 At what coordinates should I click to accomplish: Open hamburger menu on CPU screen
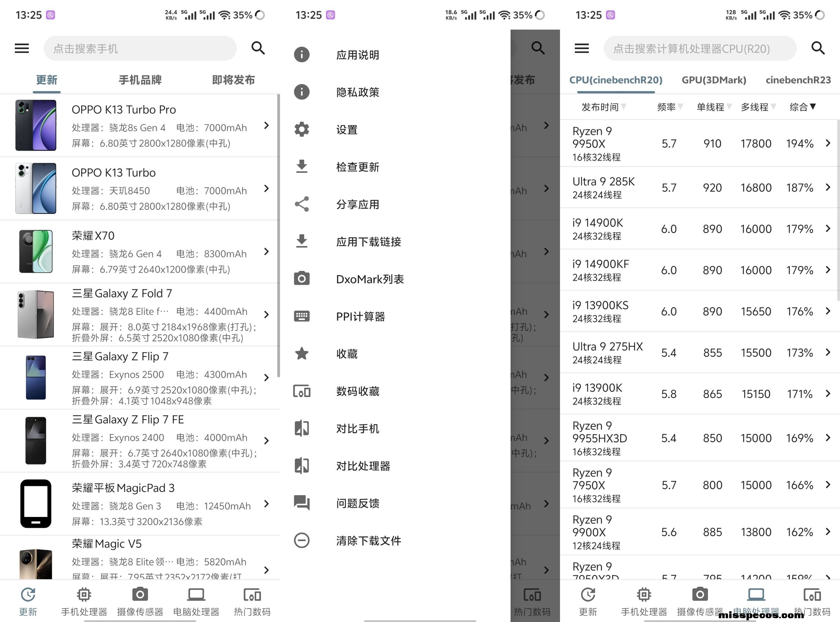click(581, 48)
